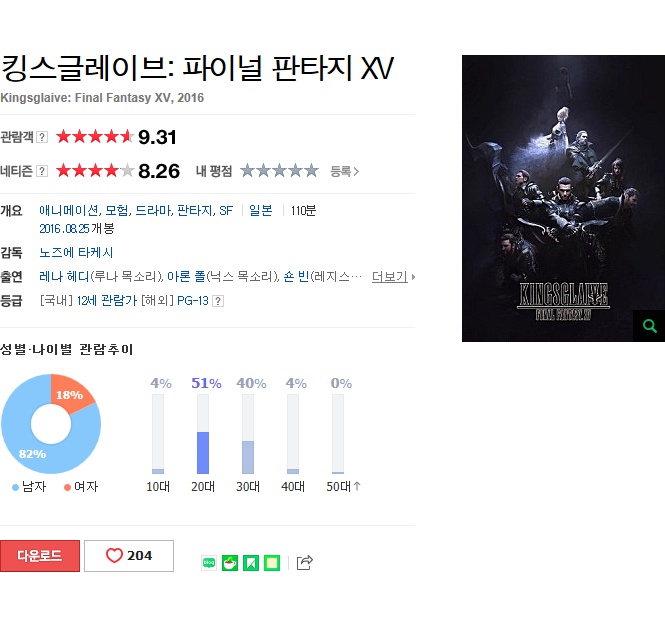This screenshot has width=665, height=635.
Task: Open actor 레나 헤디 link
Action: click(x=64, y=277)
